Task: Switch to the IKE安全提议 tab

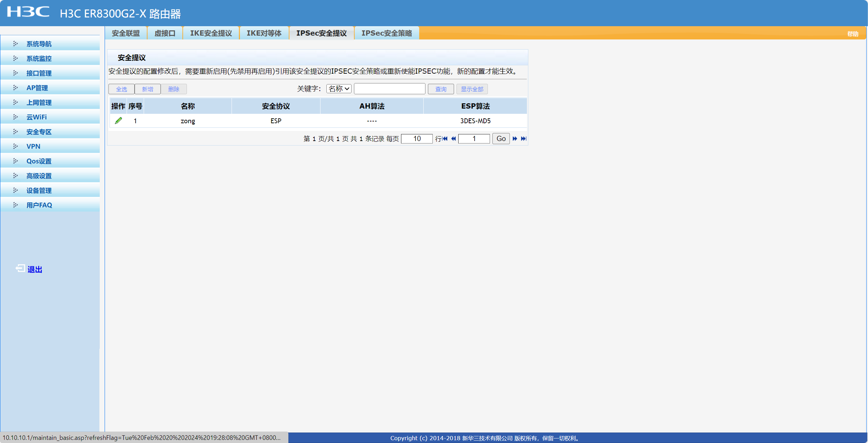Action: coord(211,33)
